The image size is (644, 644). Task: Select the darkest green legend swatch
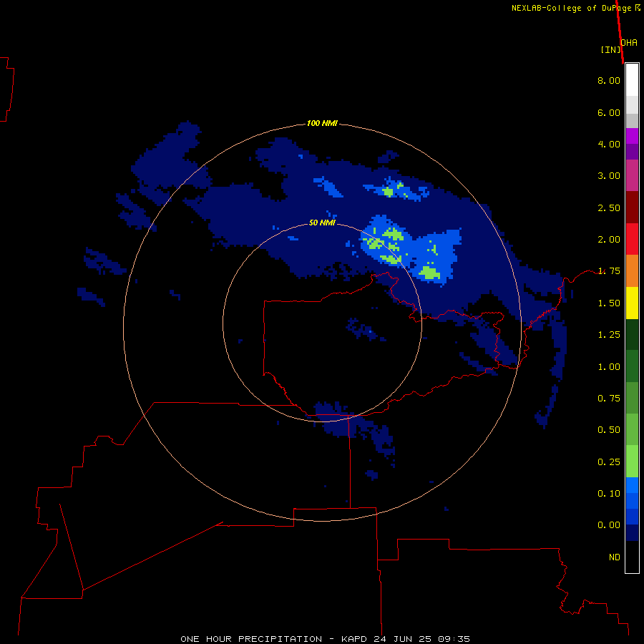click(632, 335)
